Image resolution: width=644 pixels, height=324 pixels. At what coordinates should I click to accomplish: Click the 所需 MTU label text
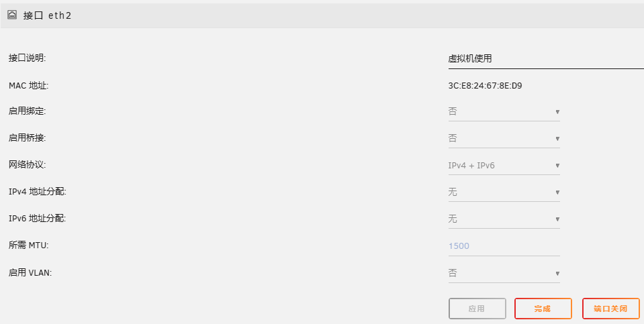click(28, 245)
